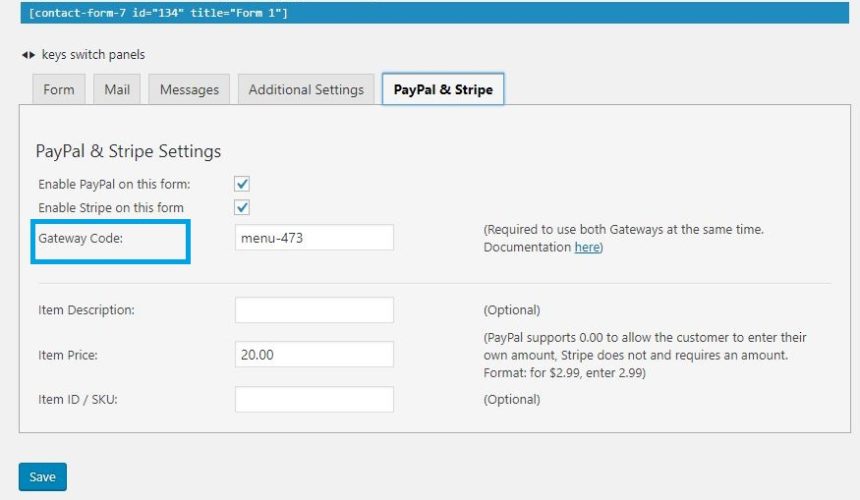Screen dimensions: 860x500
Task: Click the 'Required to use both Gateways' note
Action: click(624, 238)
